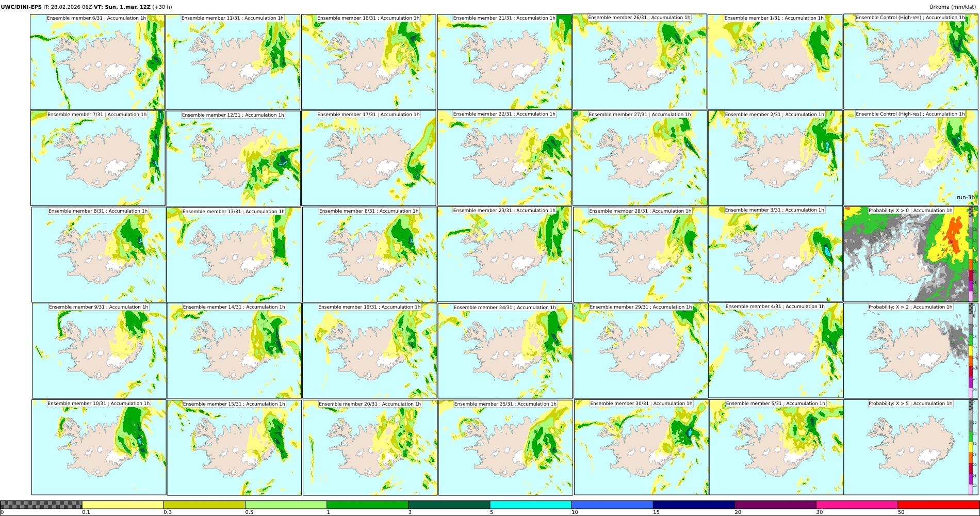Click the Ensemble member 3/31 map panel
The height and width of the screenshot is (516, 980).
pos(775,254)
